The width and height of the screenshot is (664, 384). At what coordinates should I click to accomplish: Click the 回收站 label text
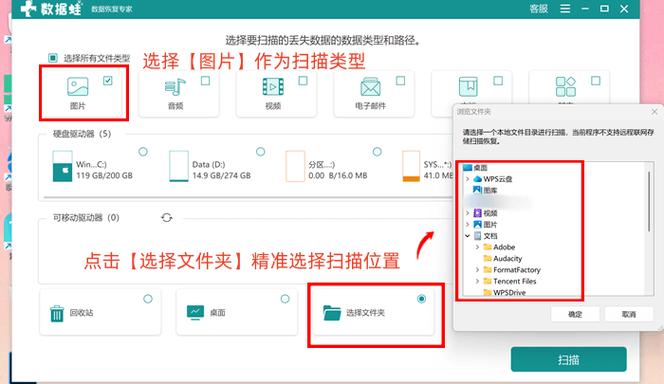tap(81, 313)
